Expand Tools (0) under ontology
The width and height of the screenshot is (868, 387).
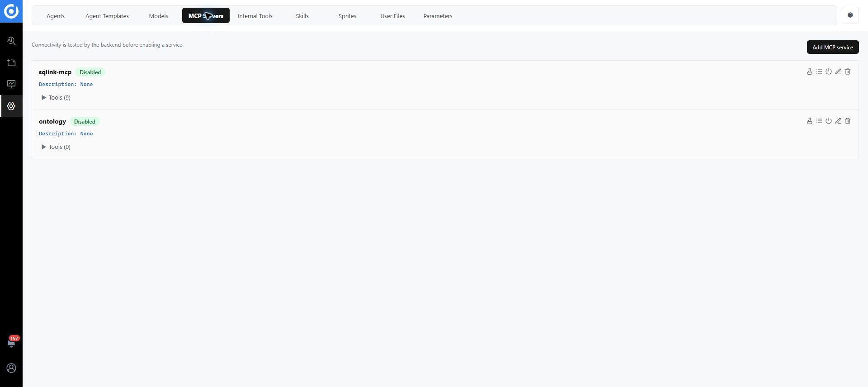56,147
